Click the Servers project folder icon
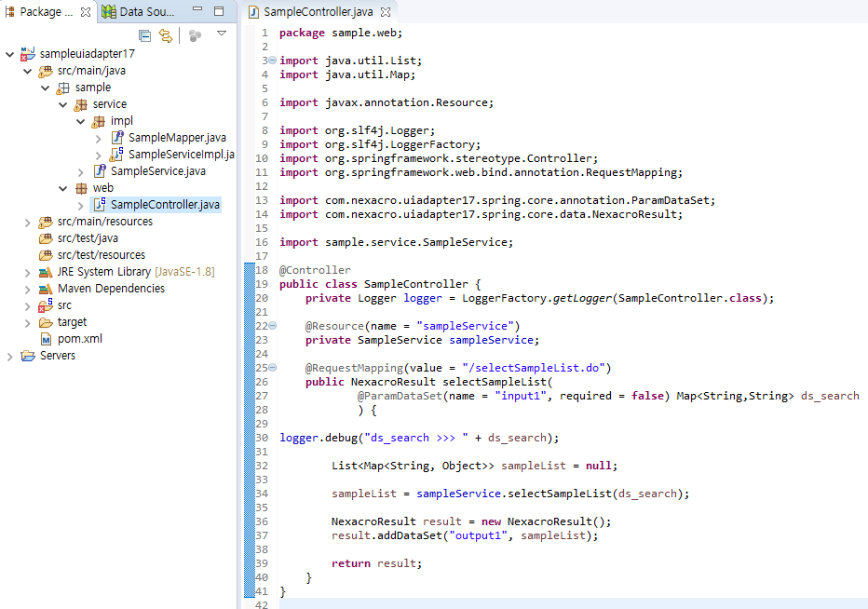This screenshot has width=868, height=609. pos(28,356)
